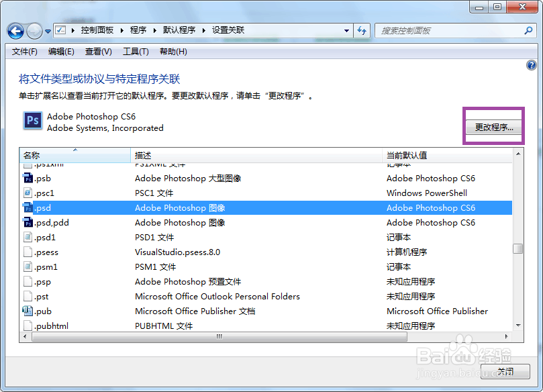The width and height of the screenshot is (543, 392).
Task: Select the .psb extension row
Action: click(x=266, y=178)
